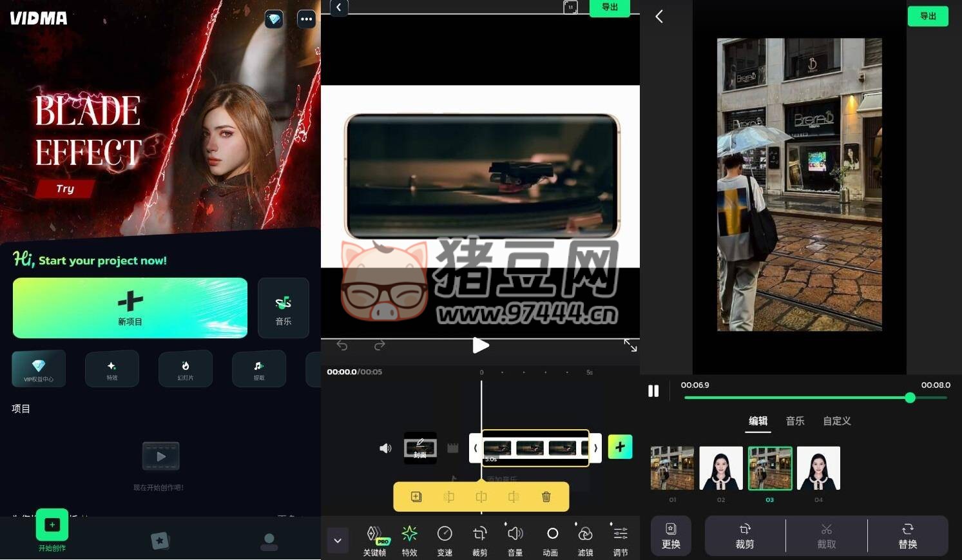Switch to the 自定义 tab
The height and width of the screenshot is (560, 962).
(x=836, y=421)
